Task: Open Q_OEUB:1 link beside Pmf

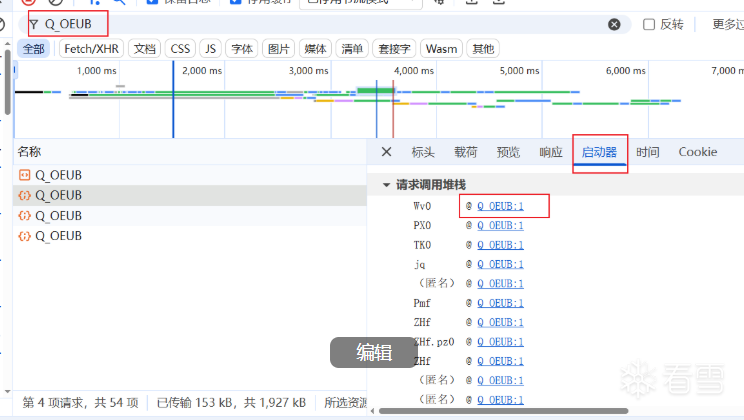Action: tap(500, 303)
